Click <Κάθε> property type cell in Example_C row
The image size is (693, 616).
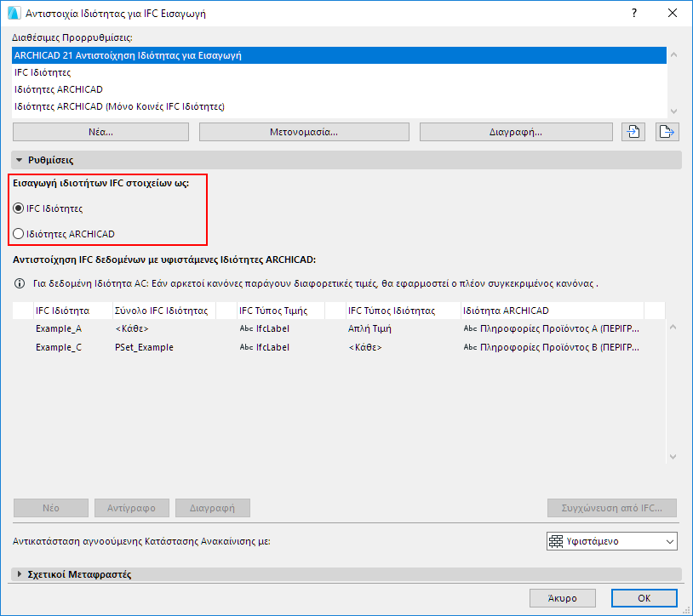click(365, 347)
